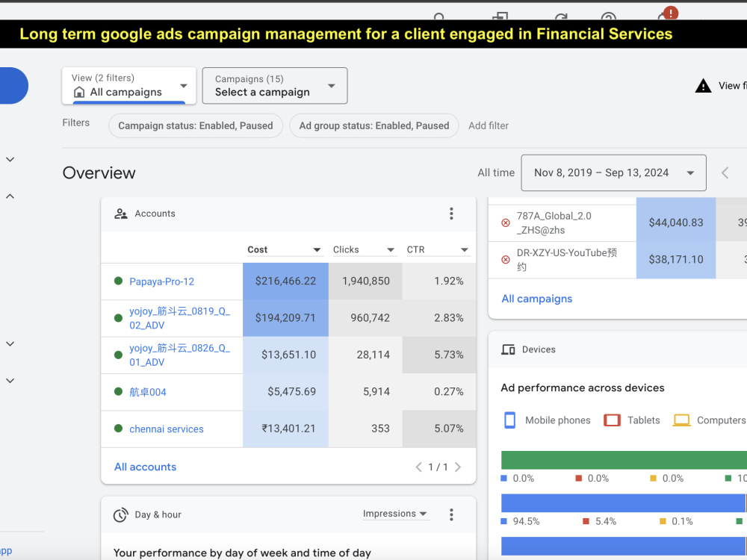Click the notifications icon with red alert badge
747x560 pixels.
point(667,14)
